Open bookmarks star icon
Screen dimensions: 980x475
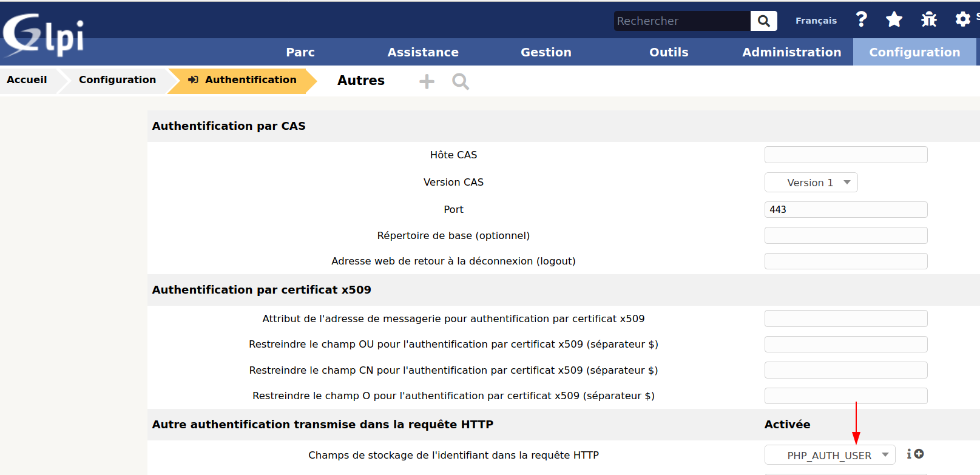pyautogui.click(x=894, y=19)
